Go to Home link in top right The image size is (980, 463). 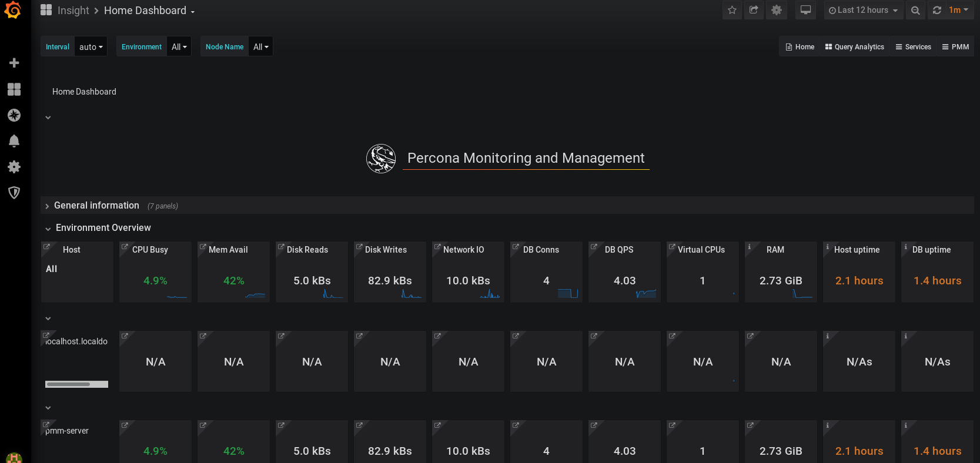point(800,47)
